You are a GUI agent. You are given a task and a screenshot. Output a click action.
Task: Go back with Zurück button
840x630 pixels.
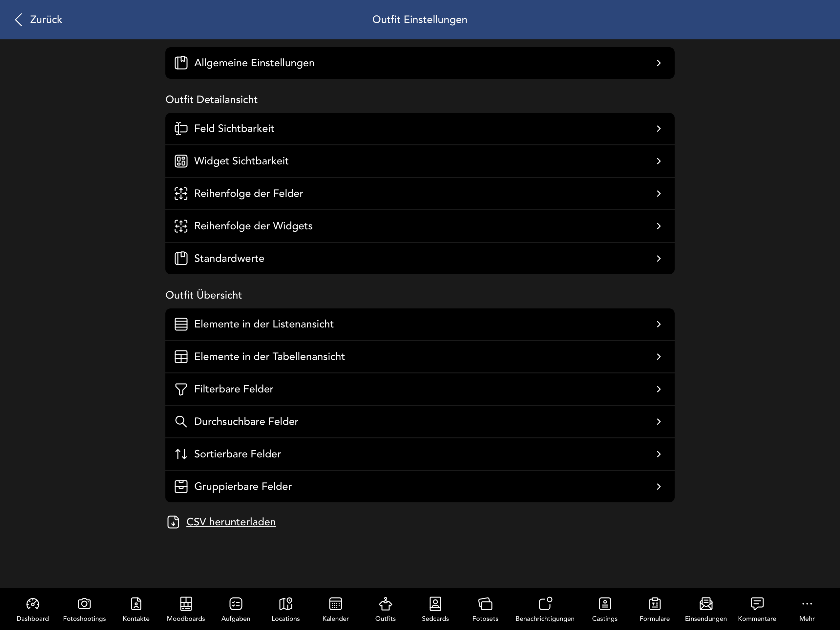point(38,19)
